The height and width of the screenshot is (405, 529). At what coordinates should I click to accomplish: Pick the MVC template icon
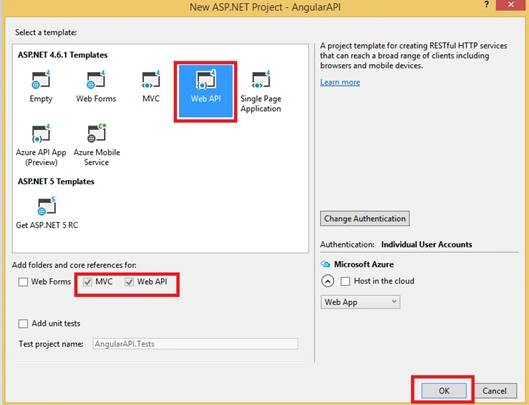pos(151,80)
